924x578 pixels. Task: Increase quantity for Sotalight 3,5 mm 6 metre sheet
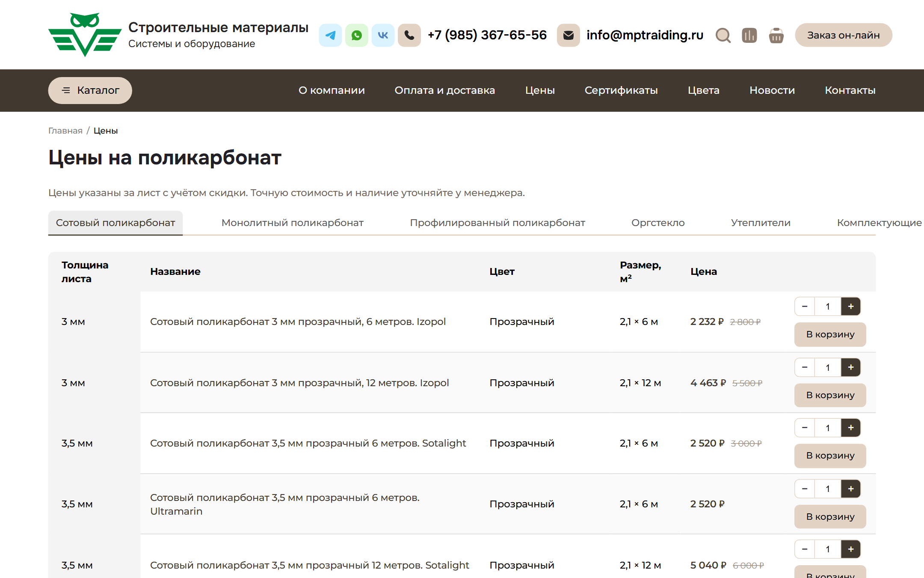(x=851, y=428)
